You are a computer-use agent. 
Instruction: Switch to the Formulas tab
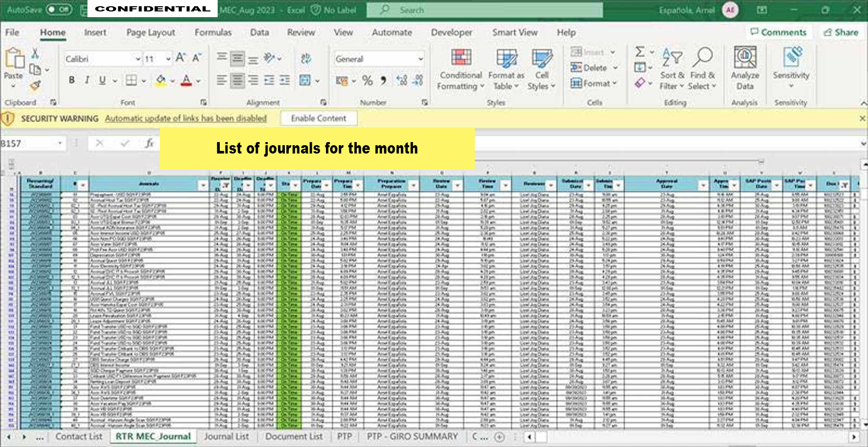(213, 32)
